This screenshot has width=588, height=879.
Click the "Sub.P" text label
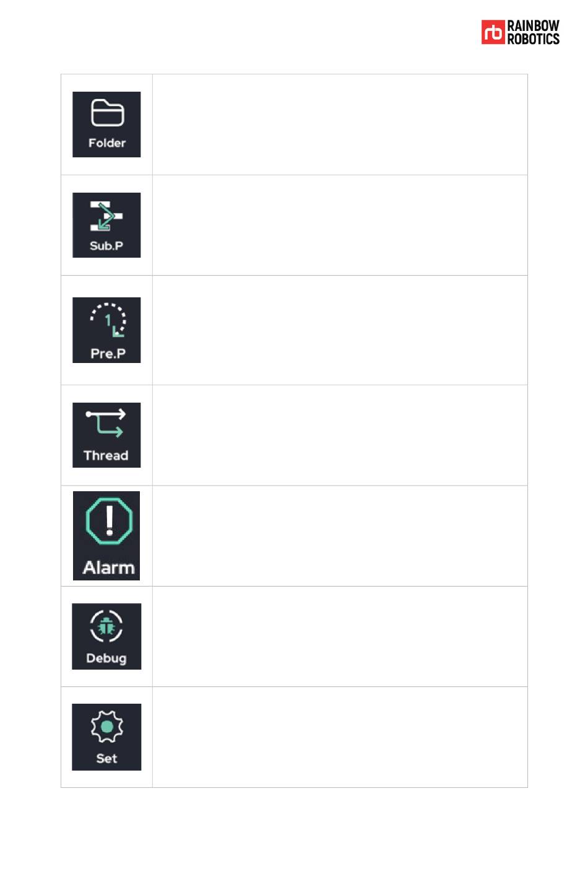pos(106,246)
